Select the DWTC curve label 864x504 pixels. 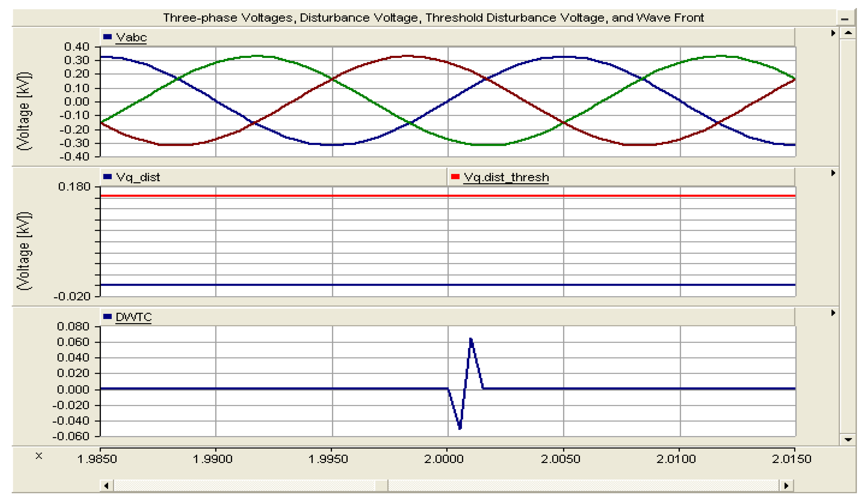pos(133,317)
